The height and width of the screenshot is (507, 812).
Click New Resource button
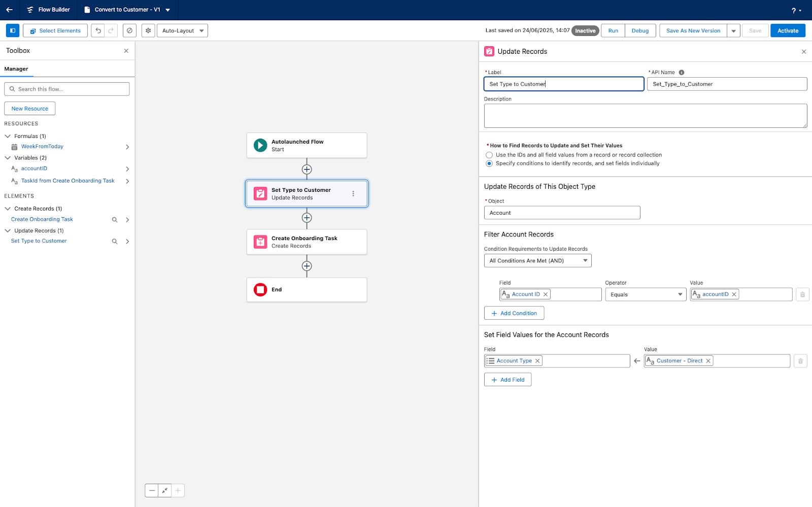point(30,109)
